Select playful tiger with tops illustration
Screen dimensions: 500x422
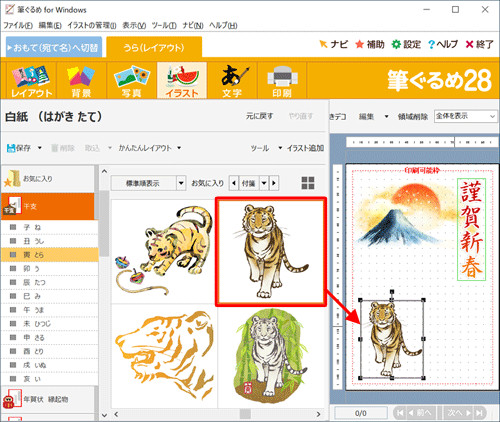pyautogui.click(x=163, y=251)
